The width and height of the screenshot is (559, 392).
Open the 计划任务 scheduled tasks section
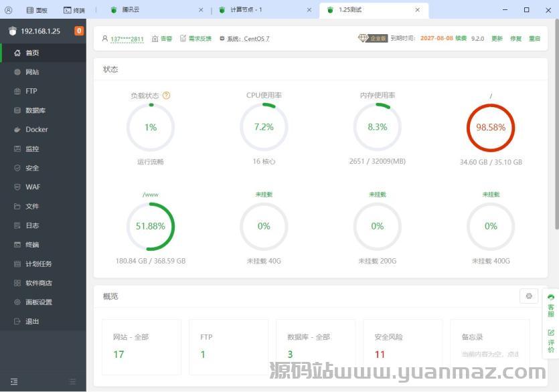click(43, 264)
